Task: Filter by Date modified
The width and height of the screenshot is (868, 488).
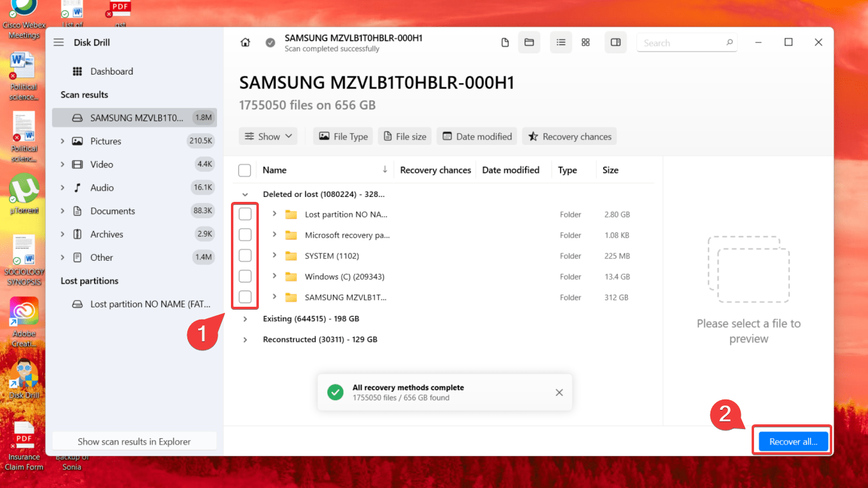Action: coord(477,136)
